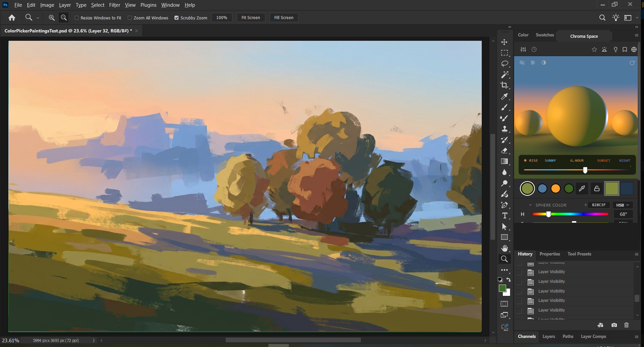Choose the Eraser tool
The width and height of the screenshot is (644, 347).
505,151
